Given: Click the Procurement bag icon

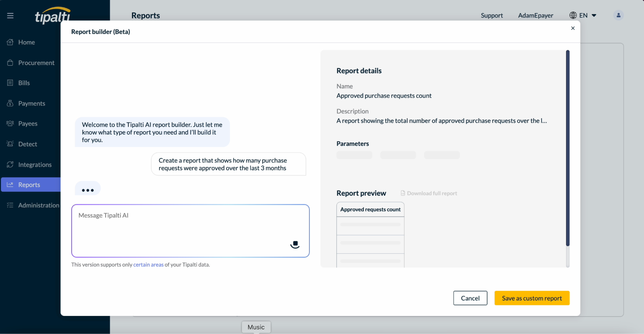Looking at the screenshot, I should tap(10, 62).
